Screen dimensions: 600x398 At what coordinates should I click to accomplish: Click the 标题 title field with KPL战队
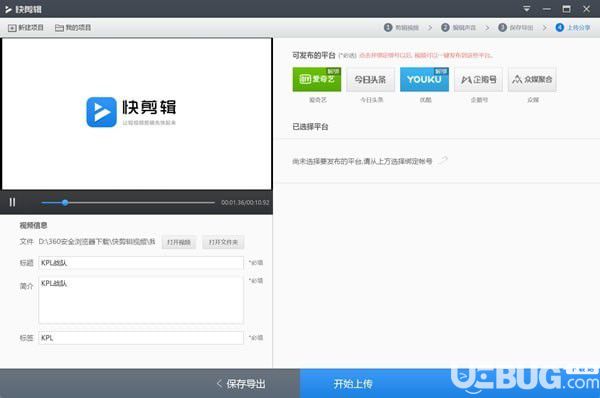(x=141, y=263)
